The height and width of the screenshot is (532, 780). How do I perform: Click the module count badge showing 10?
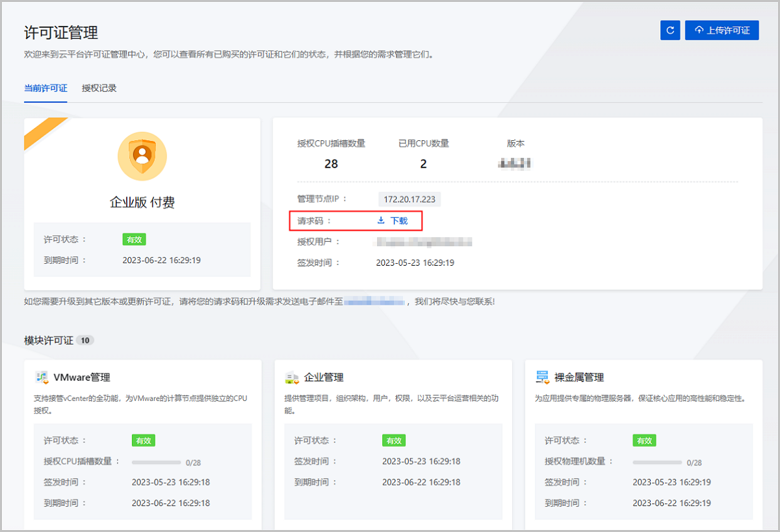[x=84, y=340]
